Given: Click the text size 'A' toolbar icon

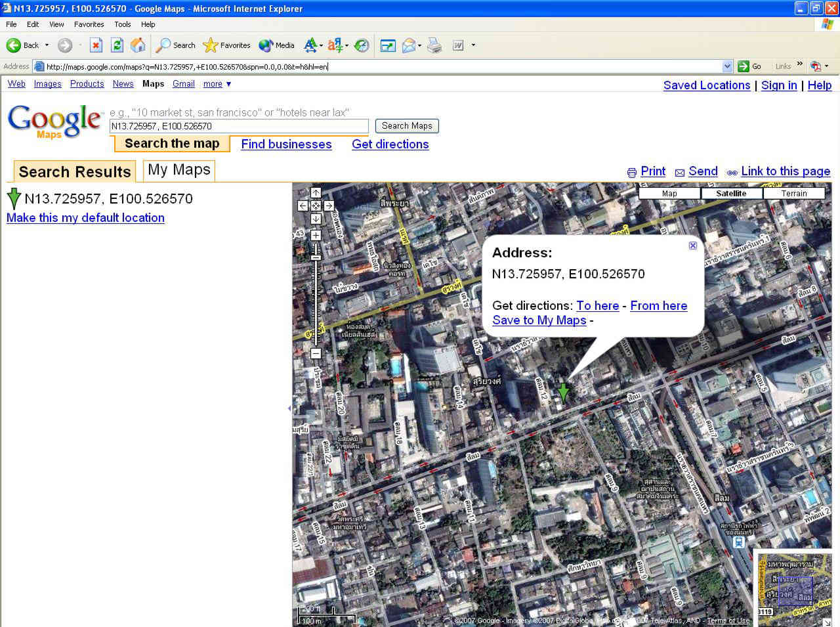Looking at the screenshot, I should coord(310,45).
